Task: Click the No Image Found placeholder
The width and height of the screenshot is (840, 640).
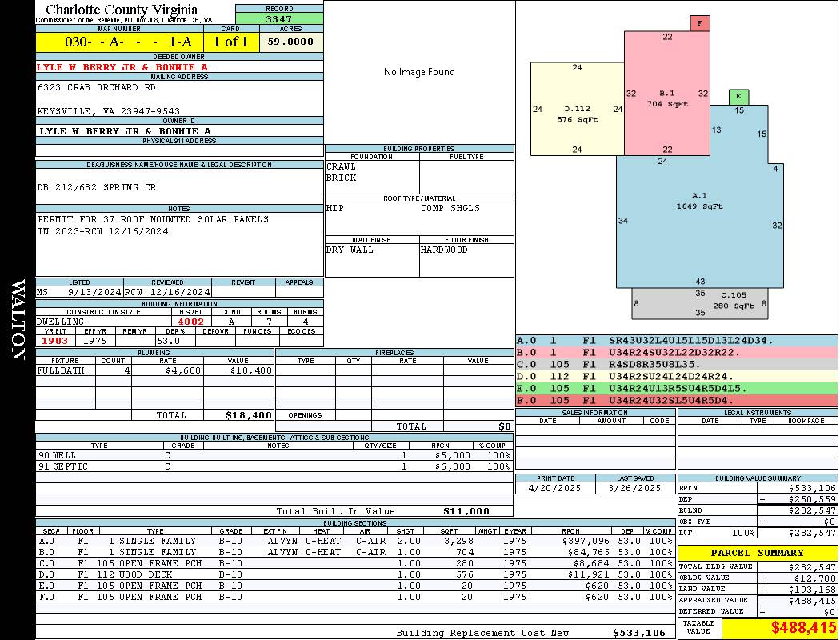Action: pos(419,72)
